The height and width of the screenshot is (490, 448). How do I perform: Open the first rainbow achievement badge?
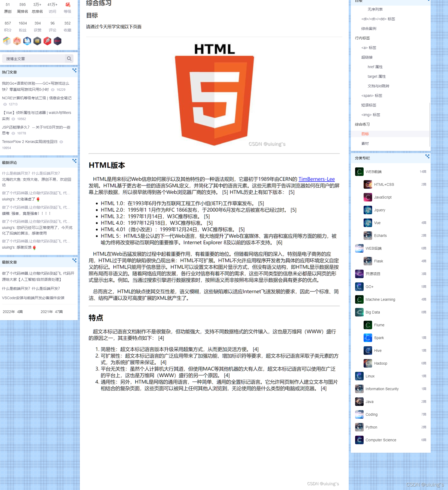coord(7,41)
